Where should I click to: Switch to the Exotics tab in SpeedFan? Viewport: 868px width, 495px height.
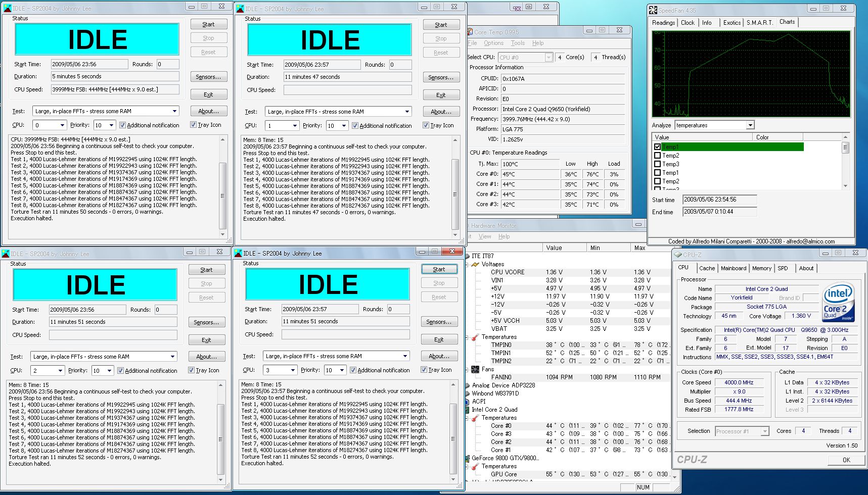tap(732, 23)
